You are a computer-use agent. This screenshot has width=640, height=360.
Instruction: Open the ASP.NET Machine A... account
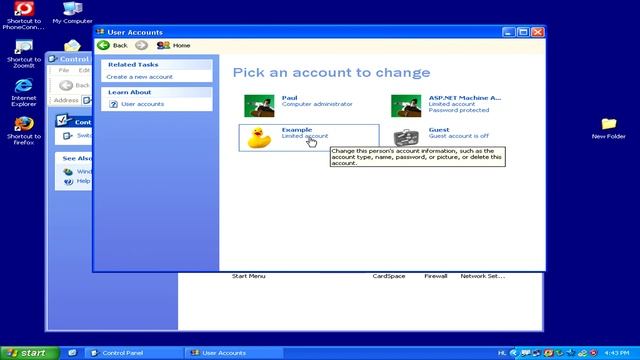coord(455,105)
